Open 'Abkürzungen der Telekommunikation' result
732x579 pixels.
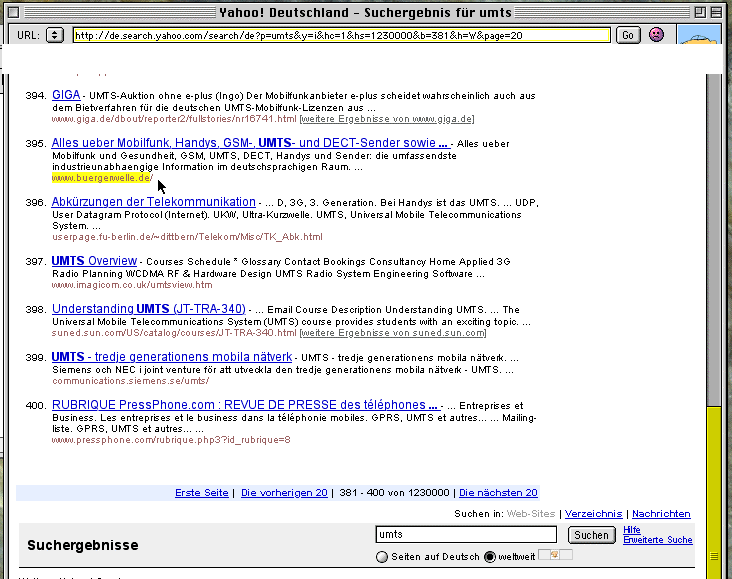coord(153,202)
